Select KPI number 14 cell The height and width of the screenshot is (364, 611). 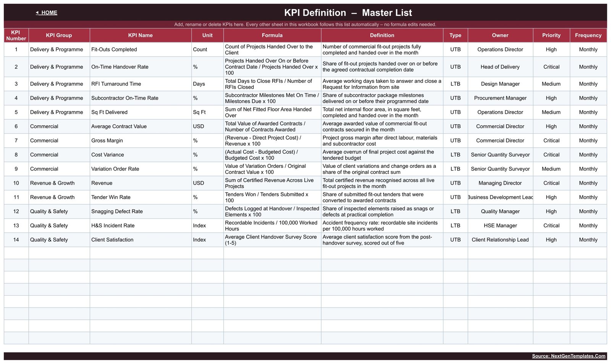tap(16, 240)
